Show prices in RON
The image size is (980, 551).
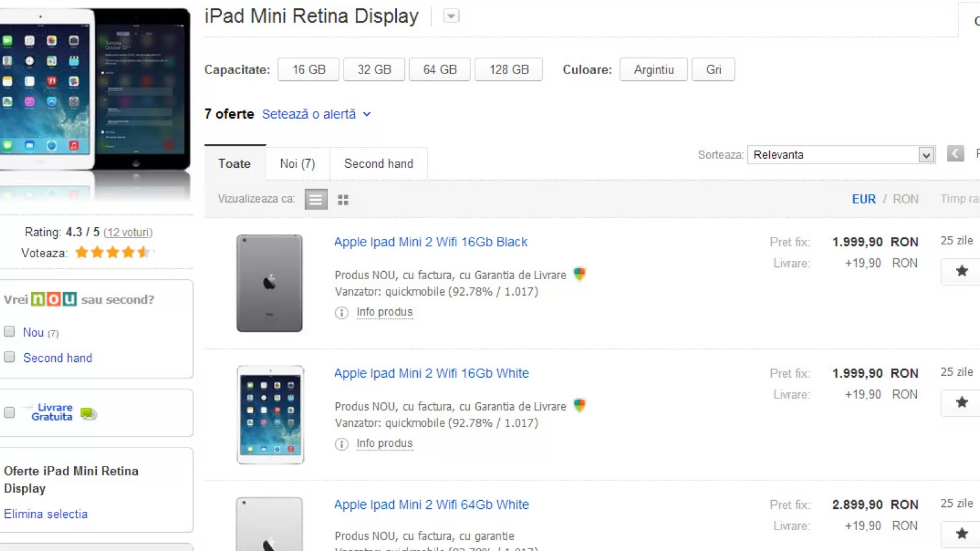coord(905,199)
